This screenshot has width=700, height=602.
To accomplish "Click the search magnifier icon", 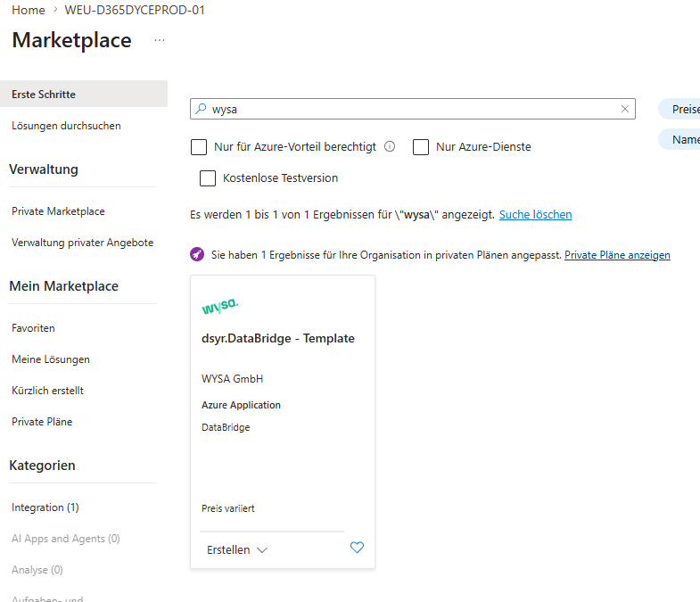I will coord(201,109).
